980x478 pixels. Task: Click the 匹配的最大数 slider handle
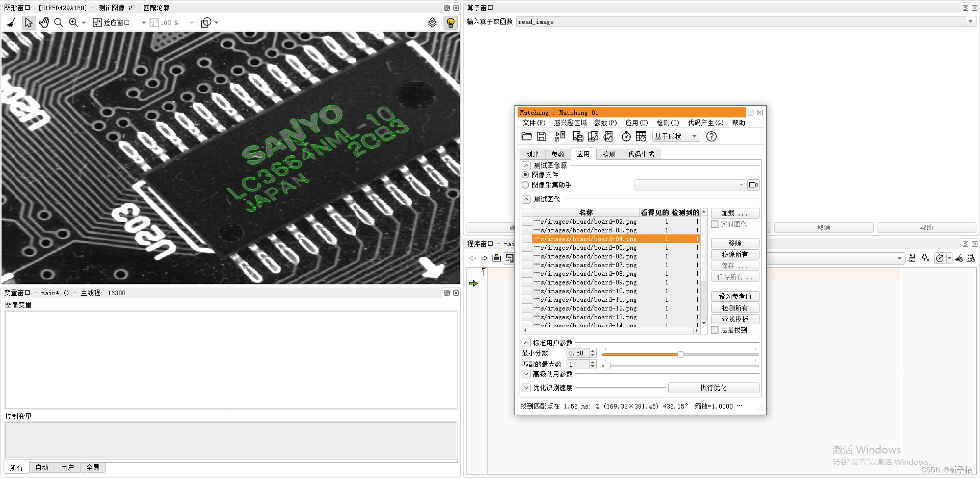pyautogui.click(x=607, y=366)
